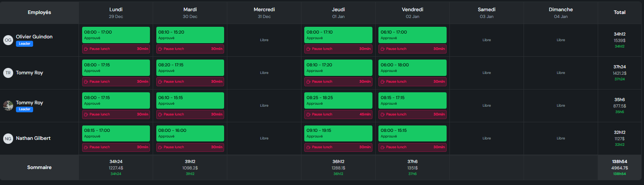Click coffee icon in Nathan's Vendredi lunch break

point(382,147)
